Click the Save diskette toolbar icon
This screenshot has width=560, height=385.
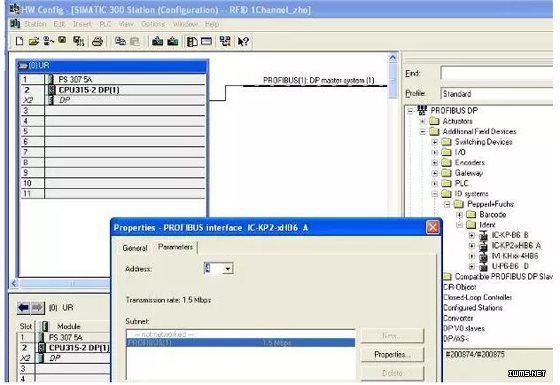[x=62, y=41]
